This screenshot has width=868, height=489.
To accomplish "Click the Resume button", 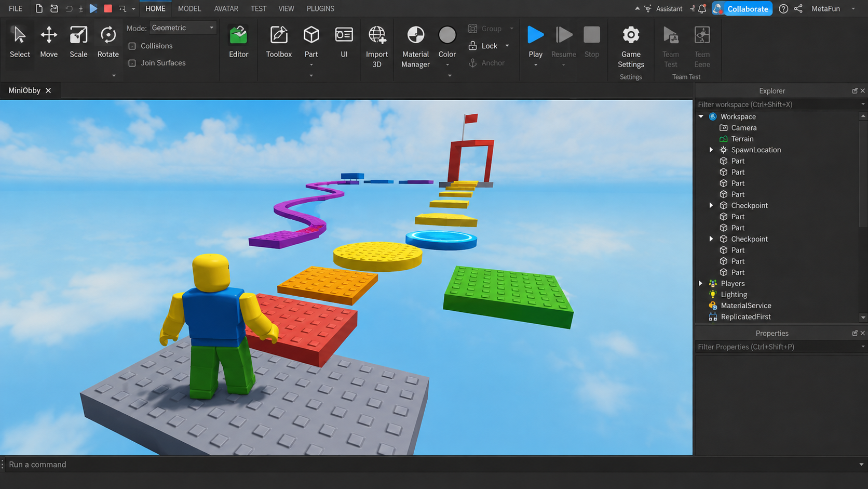I will (x=563, y=42).
